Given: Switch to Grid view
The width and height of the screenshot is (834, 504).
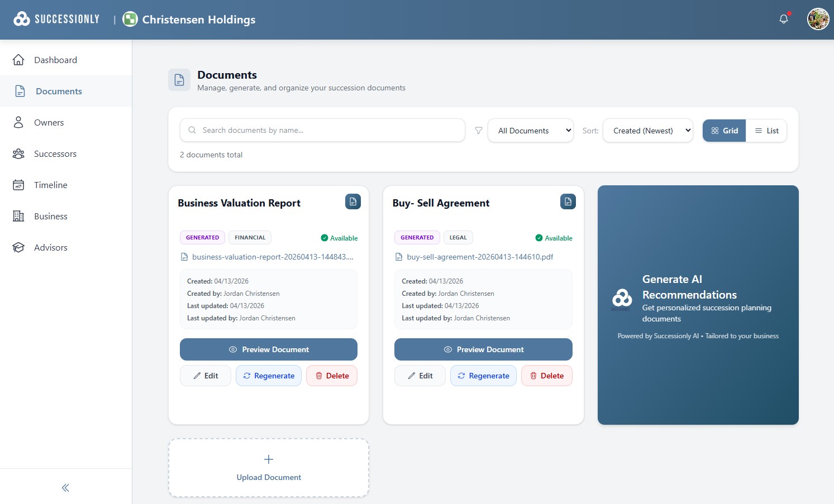Looking at the screenshot, I should [x=724, y=131].
